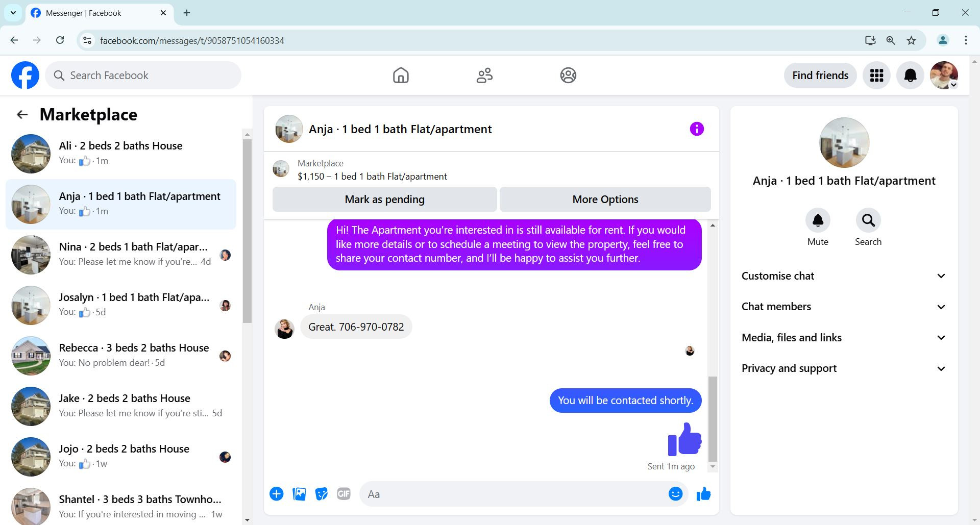Click the More Options button

(605, 199)
